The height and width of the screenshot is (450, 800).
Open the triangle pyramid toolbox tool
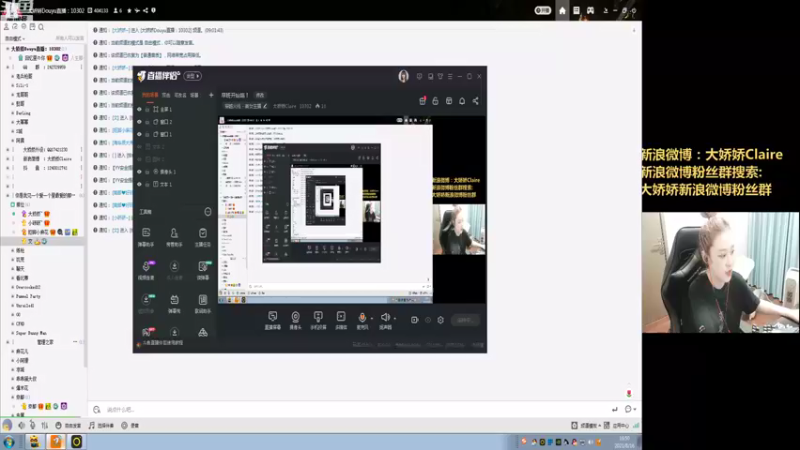click(203, 333)
